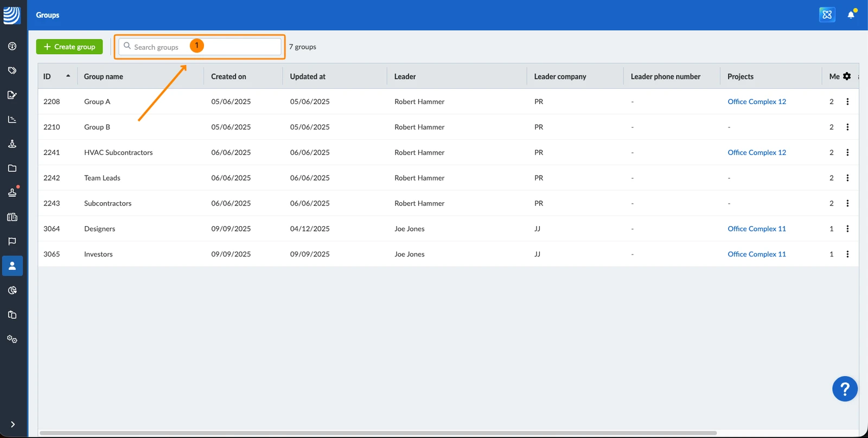The width and height of the screenshot is (868, 438).
Task: Open Office Complex 12 link for HVAC Subcontractors
Action: point(757,152)
